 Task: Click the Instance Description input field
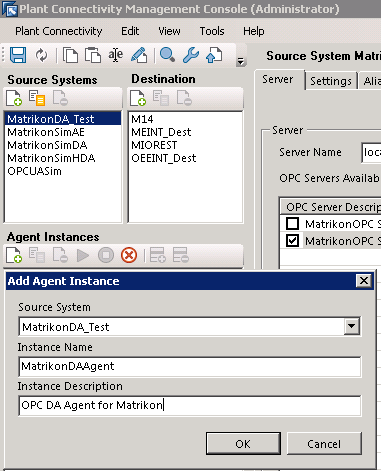tap(190, 405)
